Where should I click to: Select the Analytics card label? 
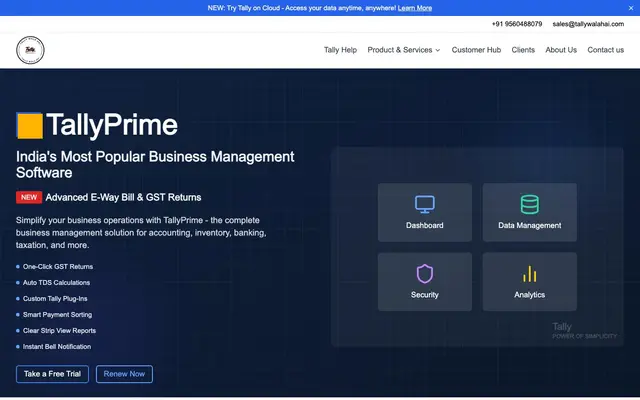pyautogui.click(x=529, y=295)
